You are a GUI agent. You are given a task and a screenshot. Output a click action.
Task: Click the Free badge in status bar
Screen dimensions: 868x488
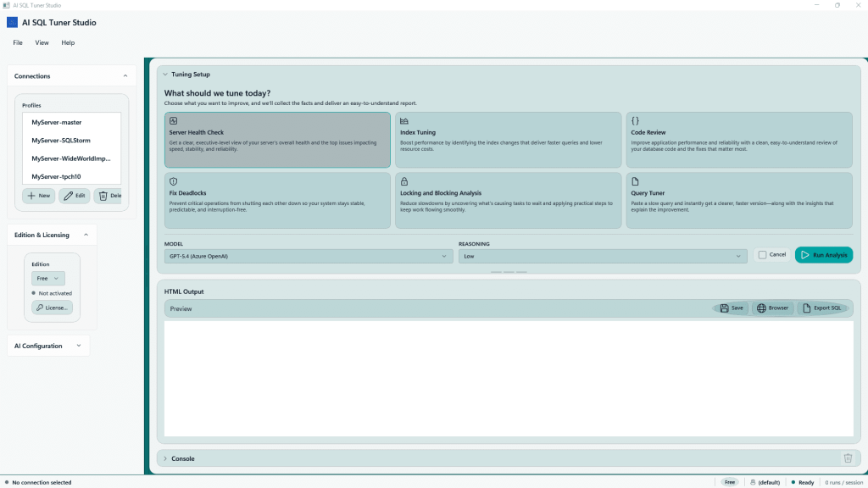[x=730, y=482]
